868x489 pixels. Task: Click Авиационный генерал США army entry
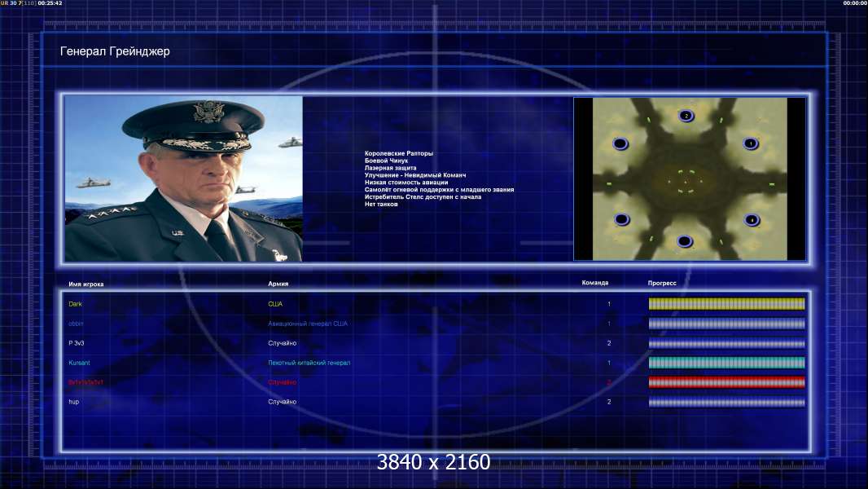308,324
